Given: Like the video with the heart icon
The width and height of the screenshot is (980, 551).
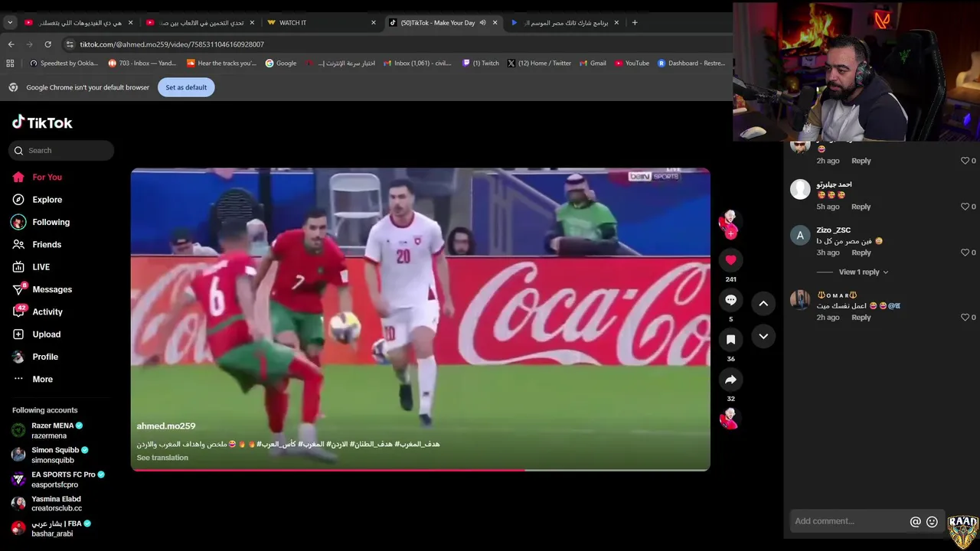Looking at the screenshot, I should 730,260.
